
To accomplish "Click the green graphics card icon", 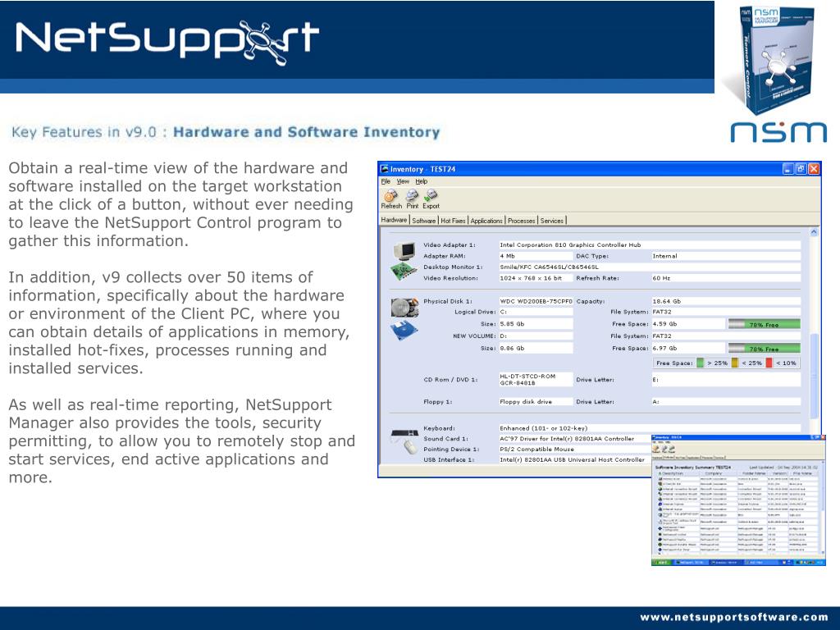I will click(x=404, y=271).
